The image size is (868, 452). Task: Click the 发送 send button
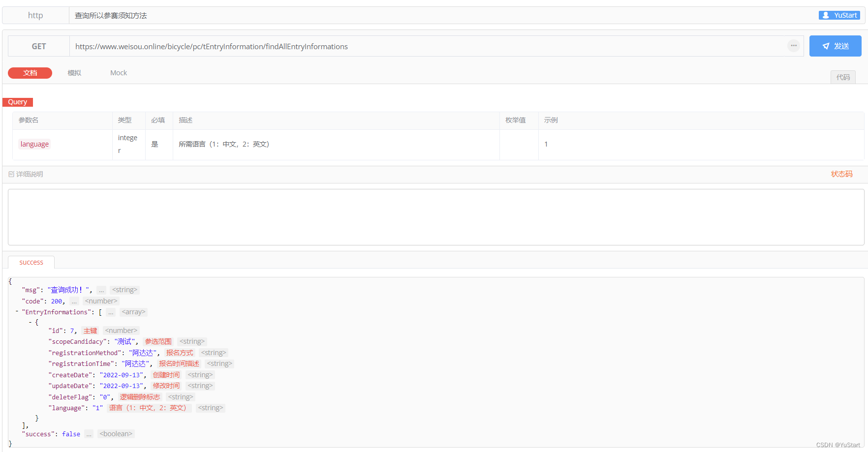point(835,46)
